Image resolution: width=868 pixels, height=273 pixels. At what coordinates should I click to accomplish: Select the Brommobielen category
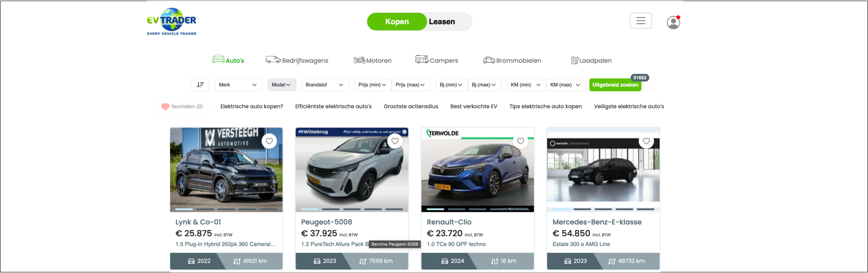pos(512,60)
